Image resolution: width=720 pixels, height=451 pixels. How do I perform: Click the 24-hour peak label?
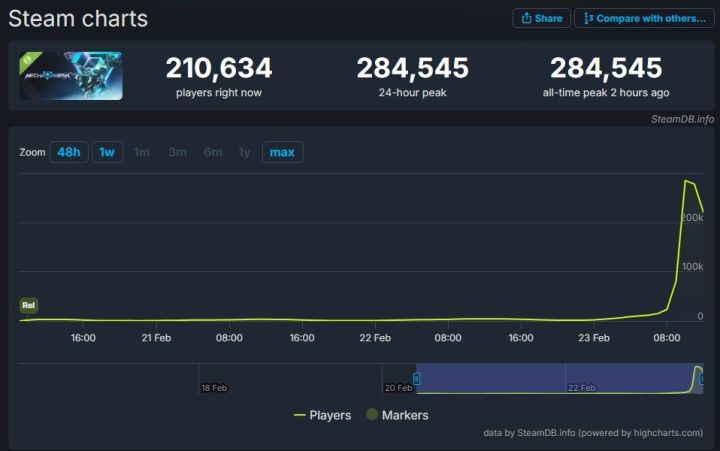click(412, 93)
